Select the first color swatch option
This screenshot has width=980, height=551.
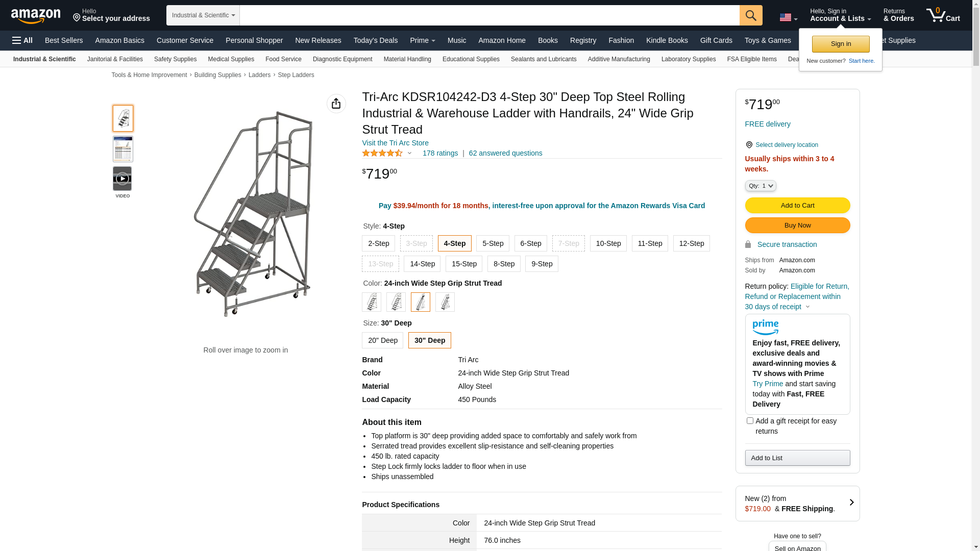[372, 302]
